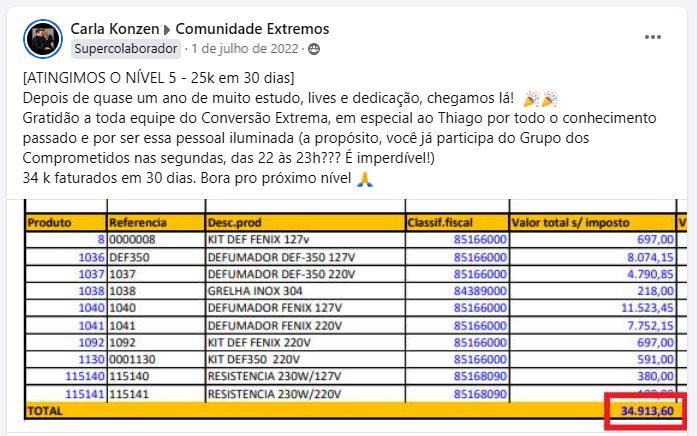Click the Produto column header in the image
This screenshot has width=697, height=436.
tap(49, 223)
